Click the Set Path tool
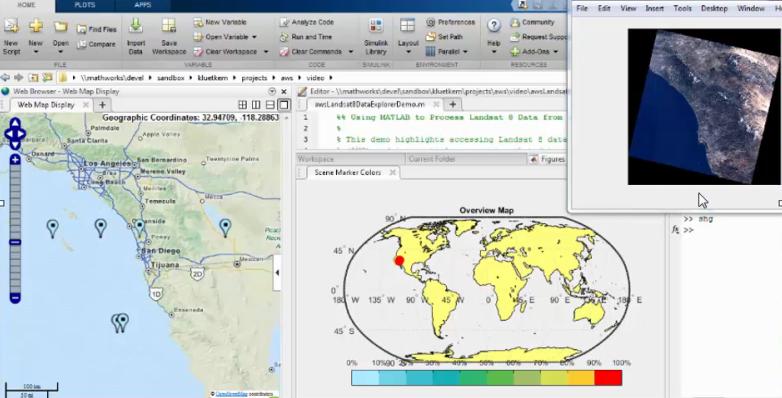 pos(444,37)
